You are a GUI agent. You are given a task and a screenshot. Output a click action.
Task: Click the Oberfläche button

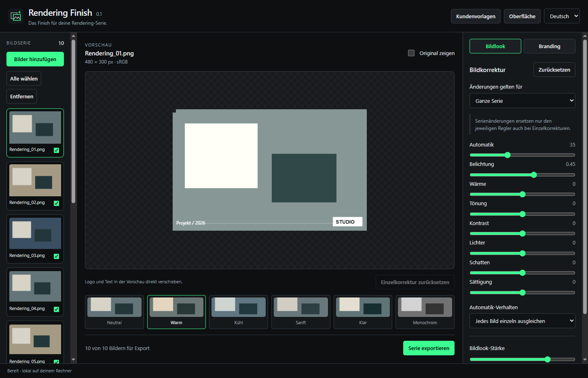click(x=522, y=16)
